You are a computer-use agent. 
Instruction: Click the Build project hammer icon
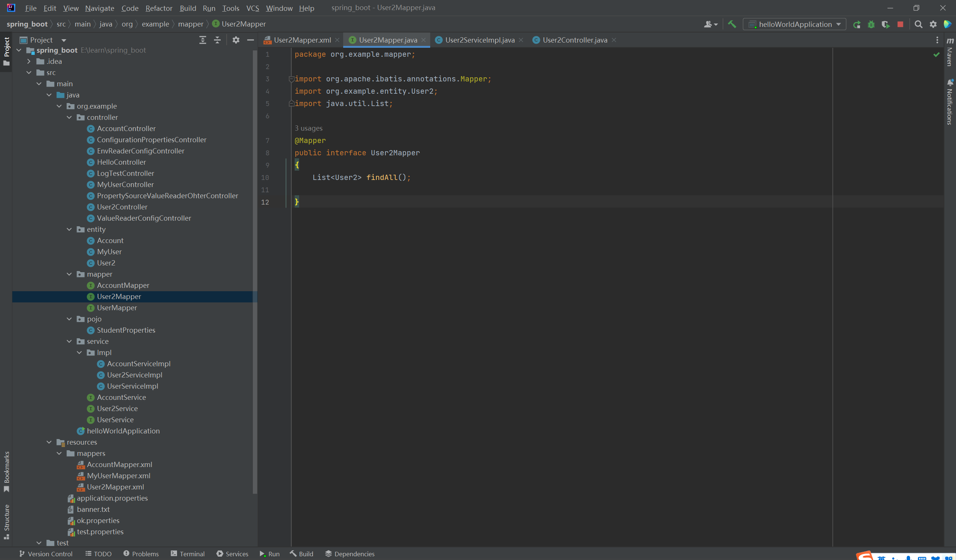click(732, 24)
